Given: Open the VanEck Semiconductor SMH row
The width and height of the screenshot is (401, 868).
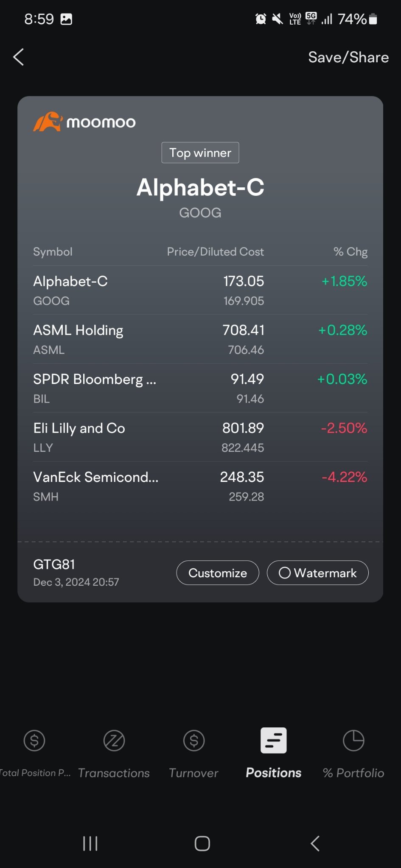Looking at the screenshot, I should coord(200,486).
